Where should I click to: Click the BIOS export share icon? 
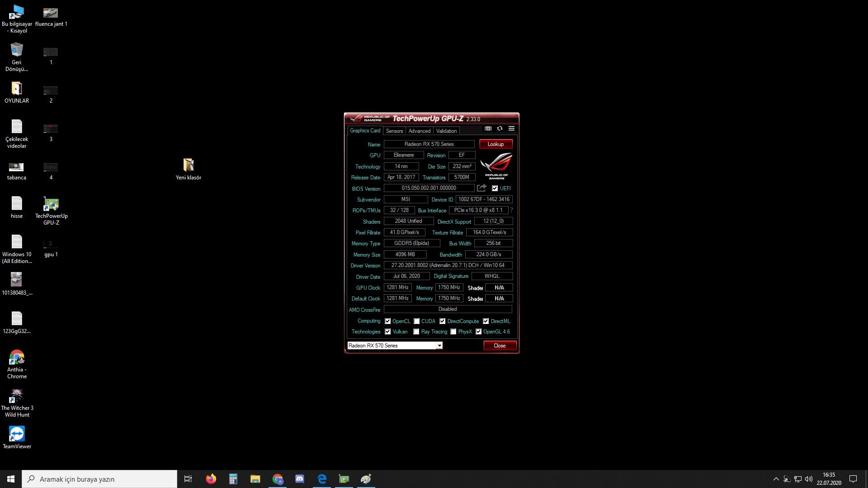[481, 188]
